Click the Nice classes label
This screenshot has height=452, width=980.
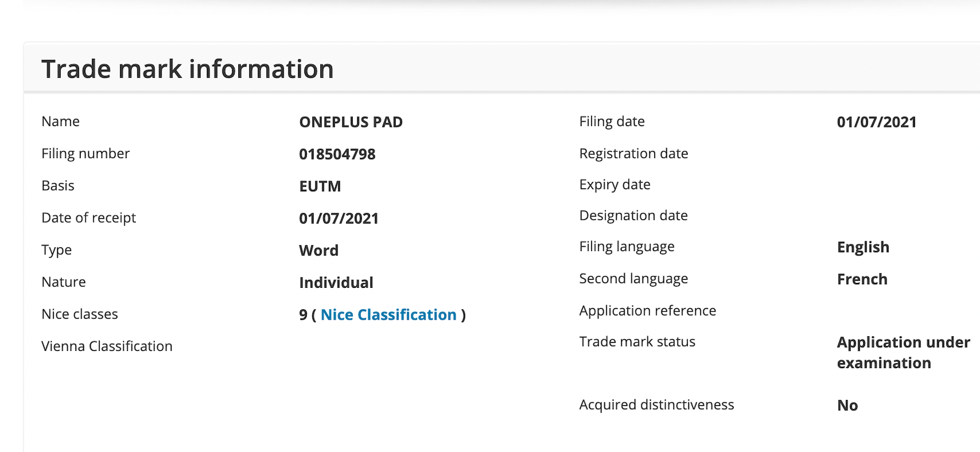[x=80, y=314]
